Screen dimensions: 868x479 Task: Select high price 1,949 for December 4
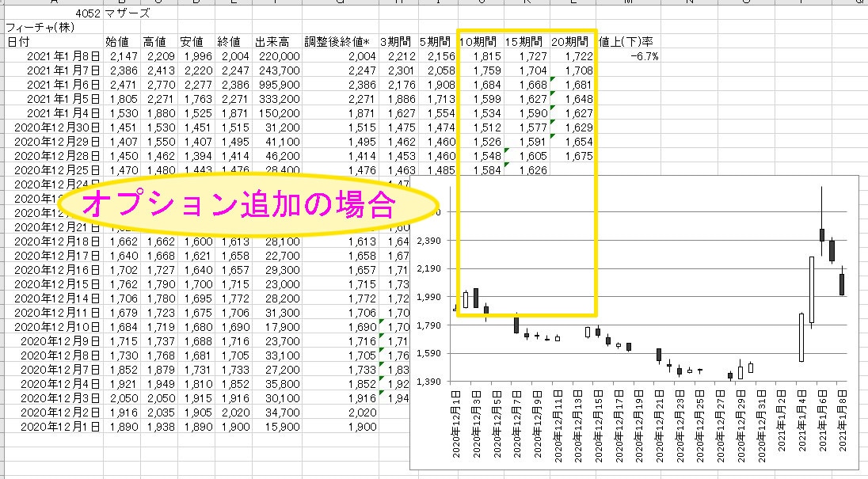tap(159, 384)
